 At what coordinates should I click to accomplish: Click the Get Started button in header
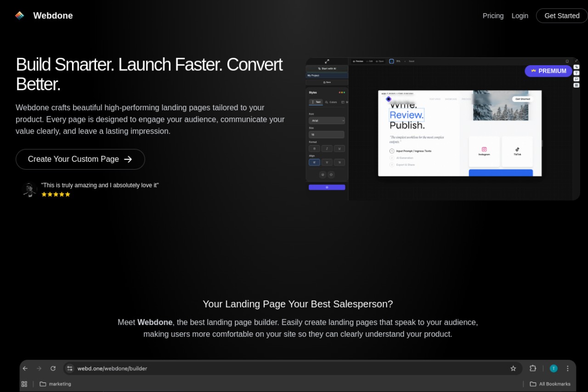[562, 16]
